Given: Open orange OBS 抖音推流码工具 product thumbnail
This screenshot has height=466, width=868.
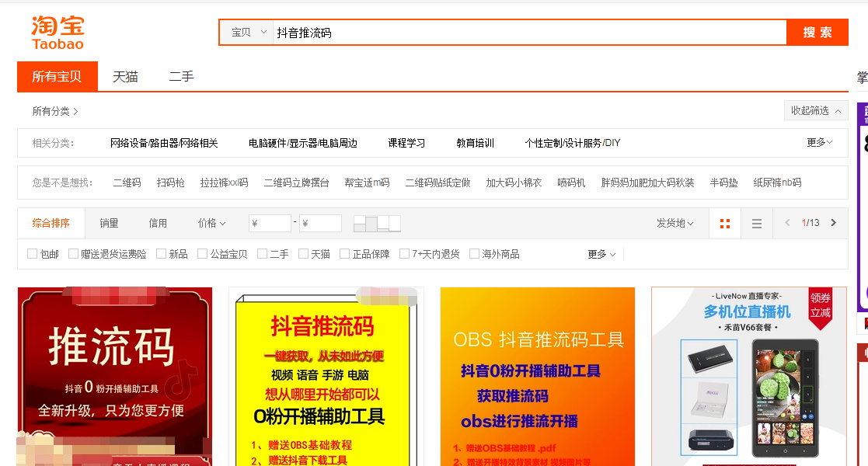Looking at the screenshot, I should point(538,377).
